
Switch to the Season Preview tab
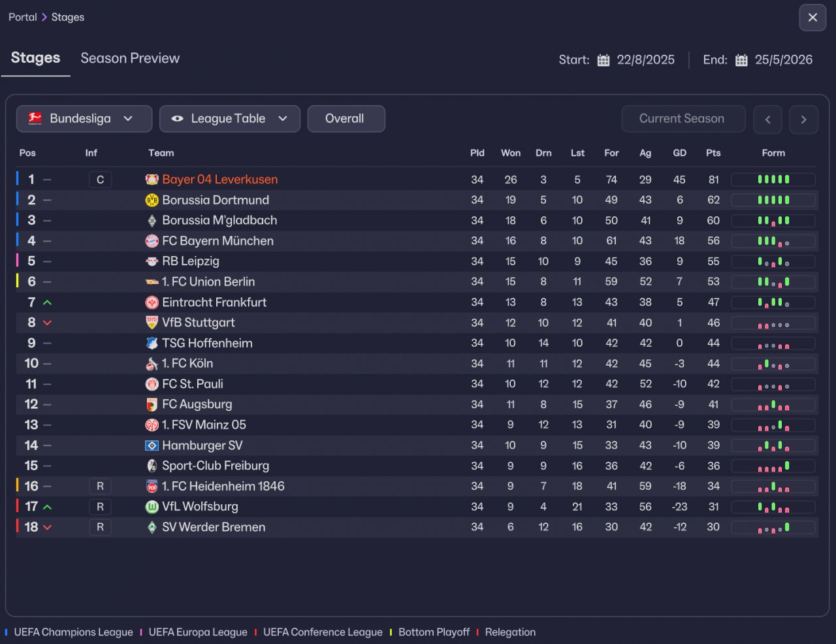[130, 58]
